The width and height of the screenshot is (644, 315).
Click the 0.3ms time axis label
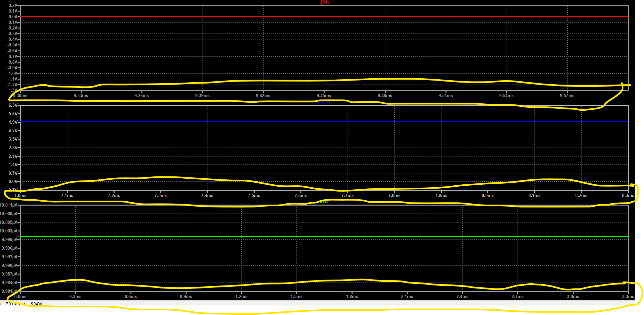[75, 296]
